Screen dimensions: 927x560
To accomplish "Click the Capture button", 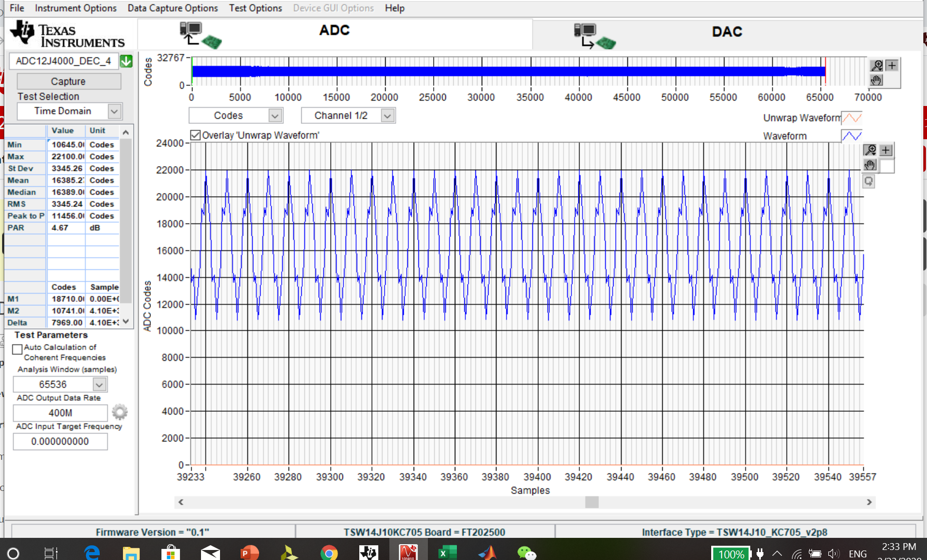I will click(x=69, y=81).
